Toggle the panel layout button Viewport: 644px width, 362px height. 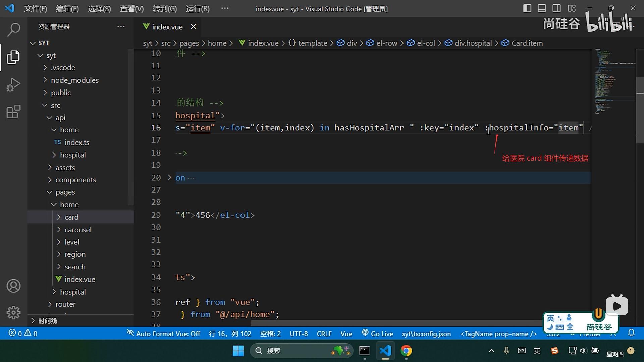click(542, 8)
